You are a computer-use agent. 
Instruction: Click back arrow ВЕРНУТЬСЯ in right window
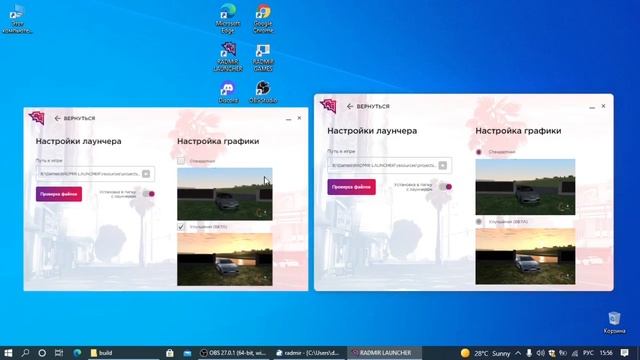(368, 106)
